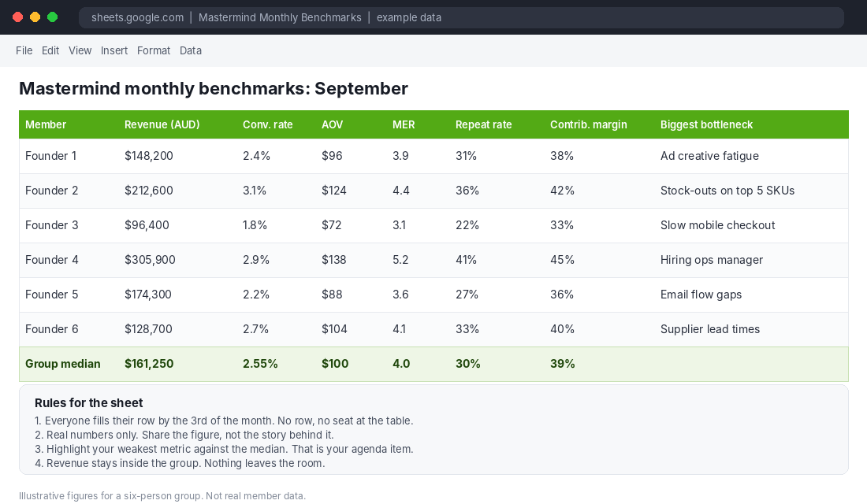867x504 pixels.
Task: Open the Edit menu
Action: (x=50, y=50)
